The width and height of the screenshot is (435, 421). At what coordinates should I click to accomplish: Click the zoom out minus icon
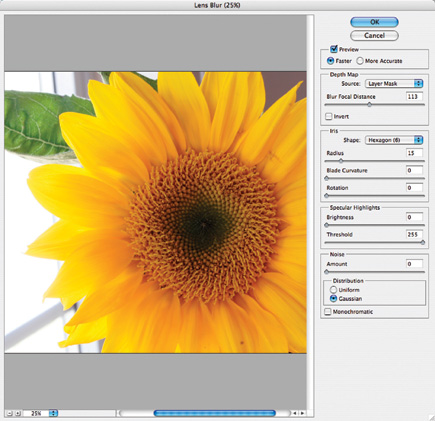click(10, 413)
